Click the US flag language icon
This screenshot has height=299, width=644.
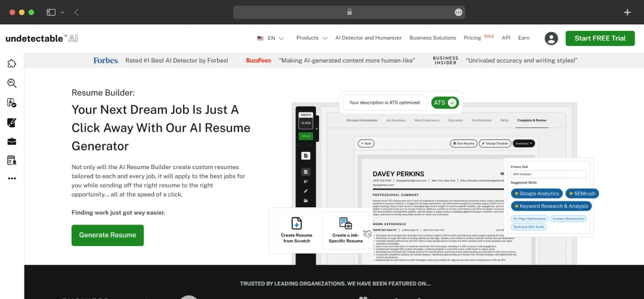pyautogui.click(x=261, y=38)
